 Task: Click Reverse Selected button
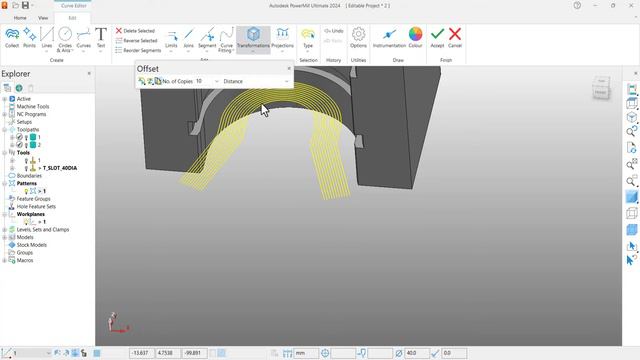[x=136, y=40]
